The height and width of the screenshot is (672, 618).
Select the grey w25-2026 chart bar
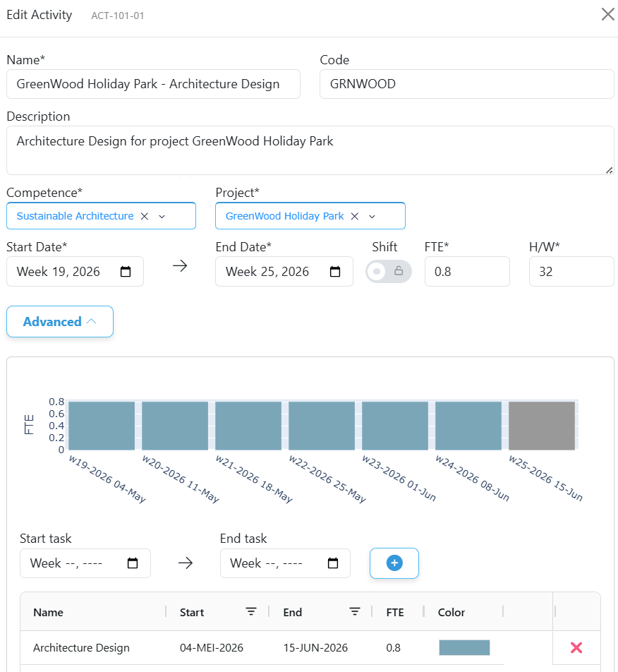(542, 426)
